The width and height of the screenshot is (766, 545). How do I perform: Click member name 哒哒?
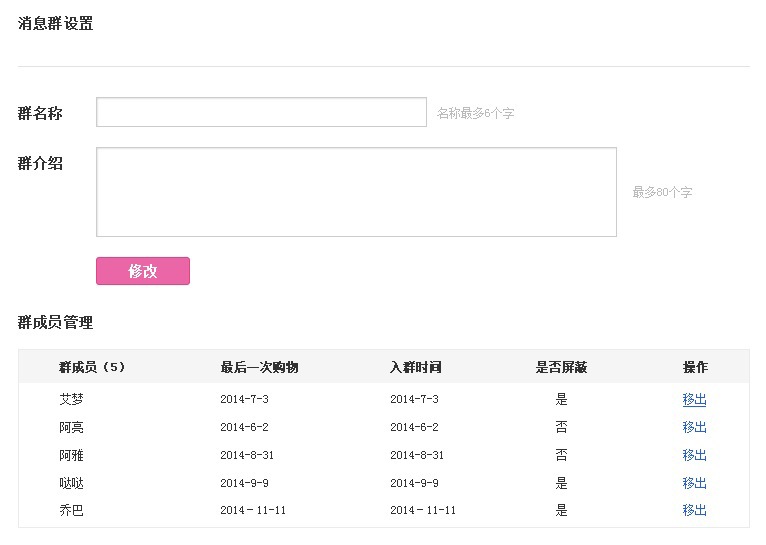coord(71,483)
